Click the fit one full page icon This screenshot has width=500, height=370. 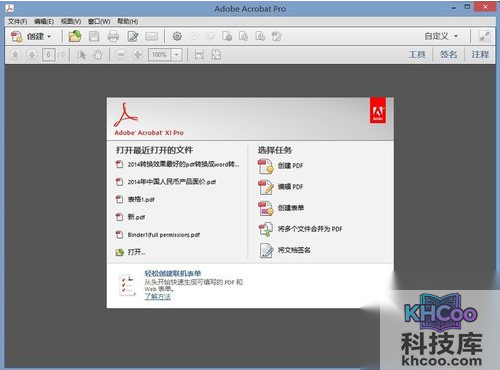[216, 55]
